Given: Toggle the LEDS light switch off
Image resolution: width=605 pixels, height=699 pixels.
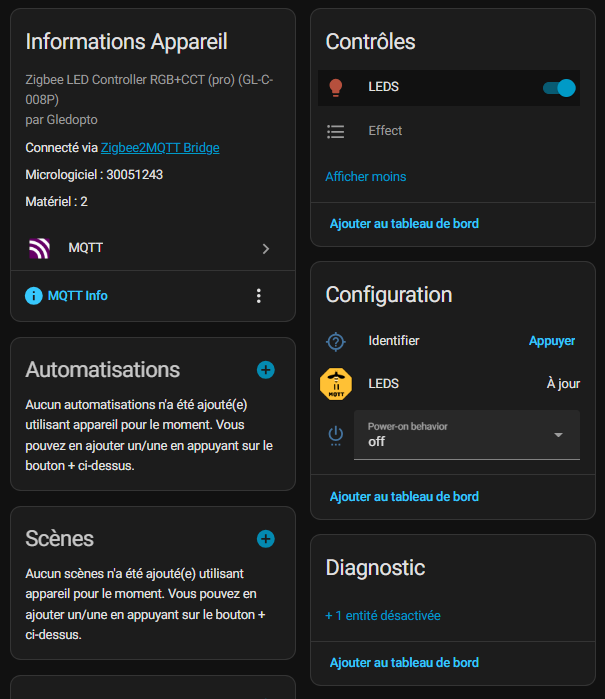Looking at the screenshot, I should coord(559,88).
